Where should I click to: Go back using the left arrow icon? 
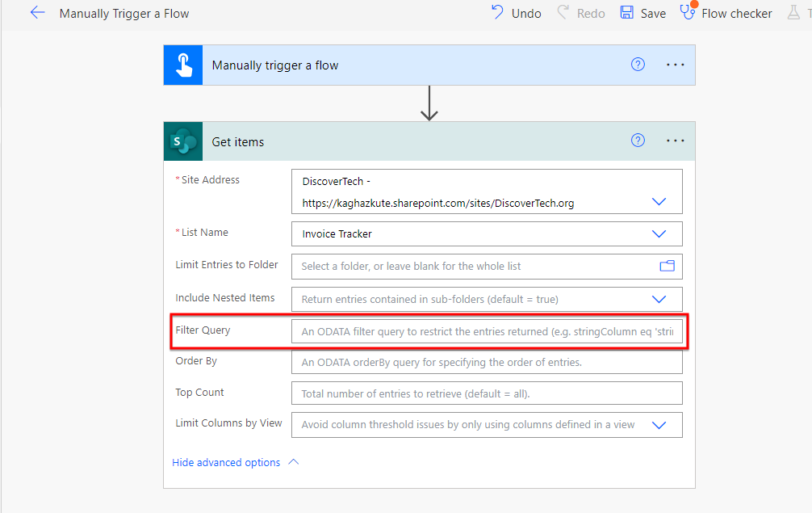[x=37, y=13]
